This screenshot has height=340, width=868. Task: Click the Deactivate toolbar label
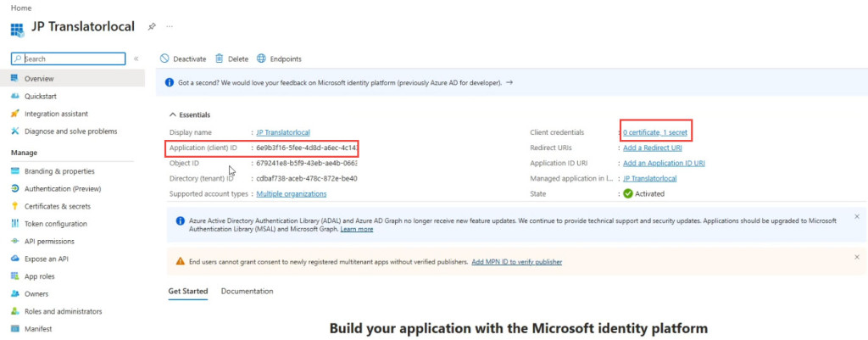pyautogui.click(x=189, y=59)
